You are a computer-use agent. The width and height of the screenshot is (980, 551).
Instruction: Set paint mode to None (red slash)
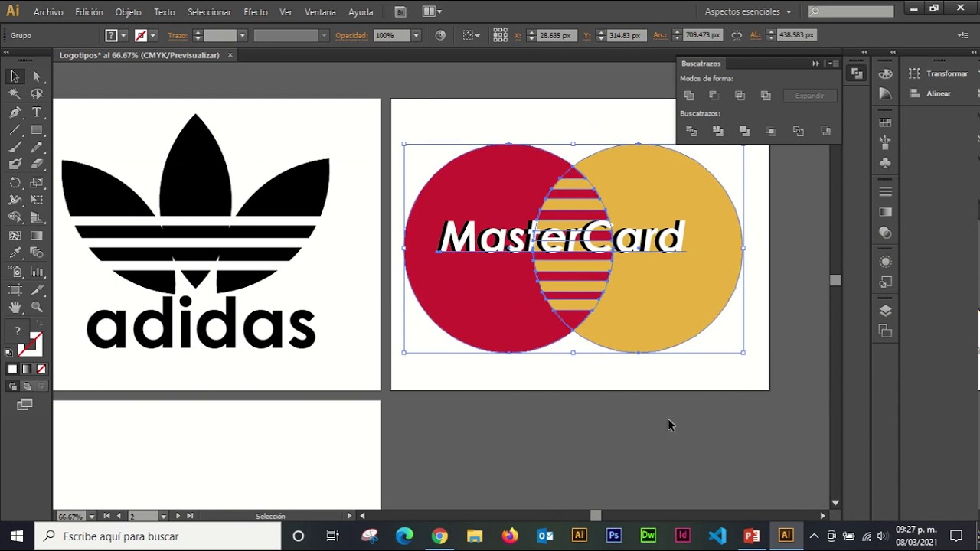point(41,369)
